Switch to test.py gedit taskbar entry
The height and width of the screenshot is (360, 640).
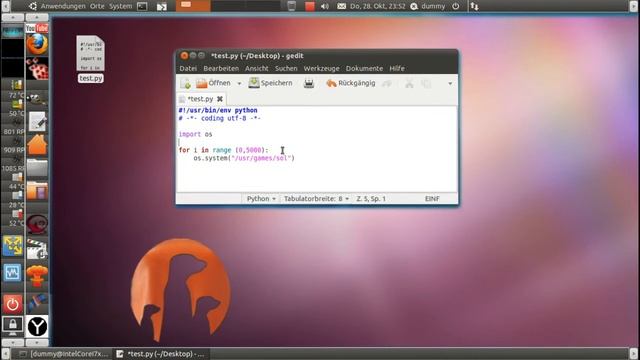pos(161,354)
